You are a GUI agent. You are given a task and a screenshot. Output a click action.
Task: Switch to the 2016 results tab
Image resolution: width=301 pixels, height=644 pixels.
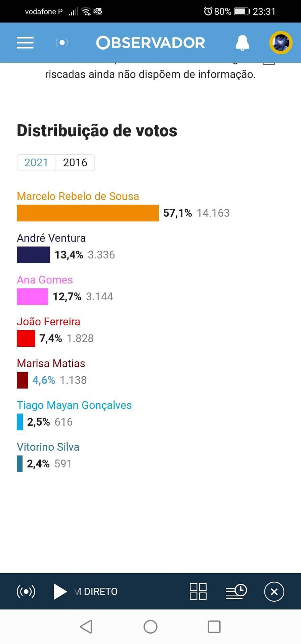pyautogui.click(x=75, y=163)
